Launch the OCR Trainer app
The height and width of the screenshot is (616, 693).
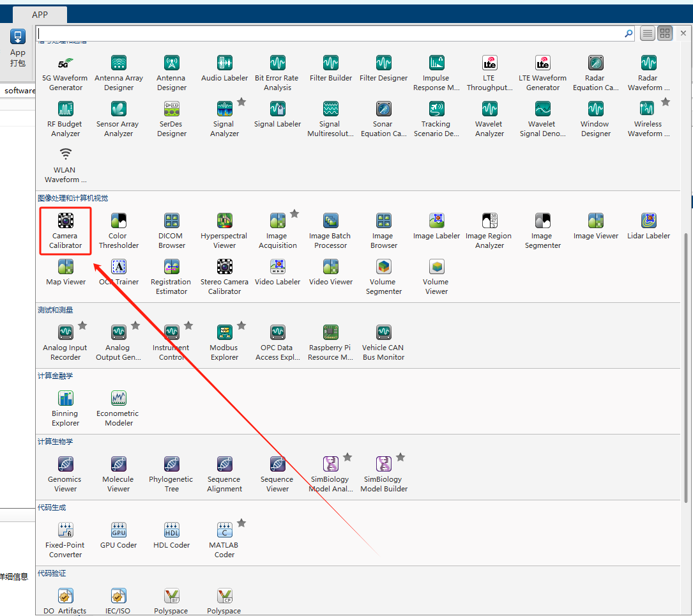point(118,272)
